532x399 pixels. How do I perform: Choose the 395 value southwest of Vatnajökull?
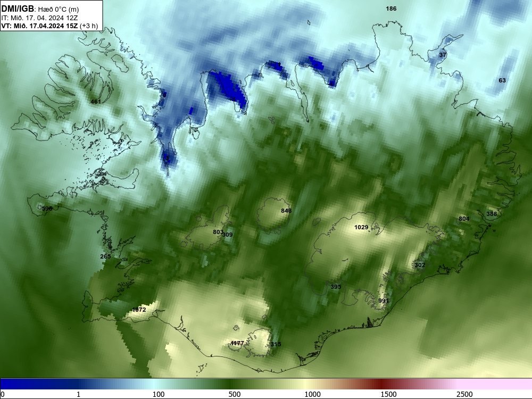pyautogui.click(x=336, y=287)
